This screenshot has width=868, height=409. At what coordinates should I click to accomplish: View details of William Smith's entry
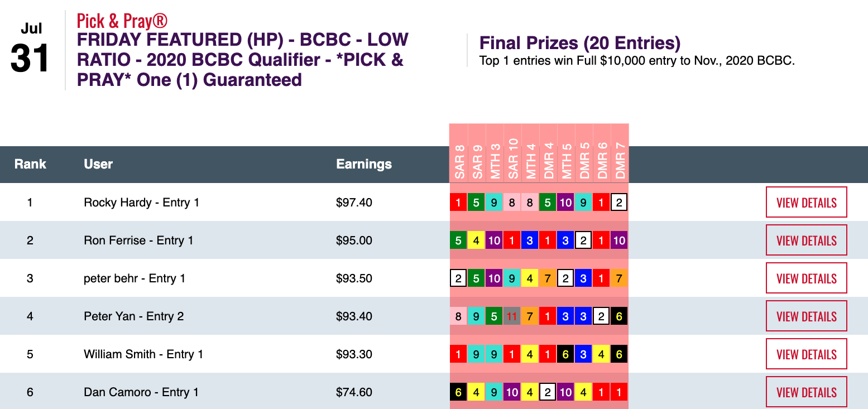tap(806, 354)
